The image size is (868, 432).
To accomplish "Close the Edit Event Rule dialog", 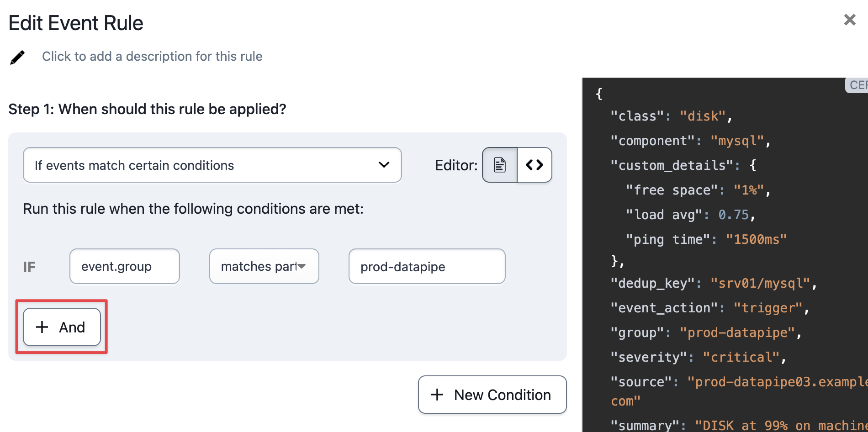I will 849,20.
